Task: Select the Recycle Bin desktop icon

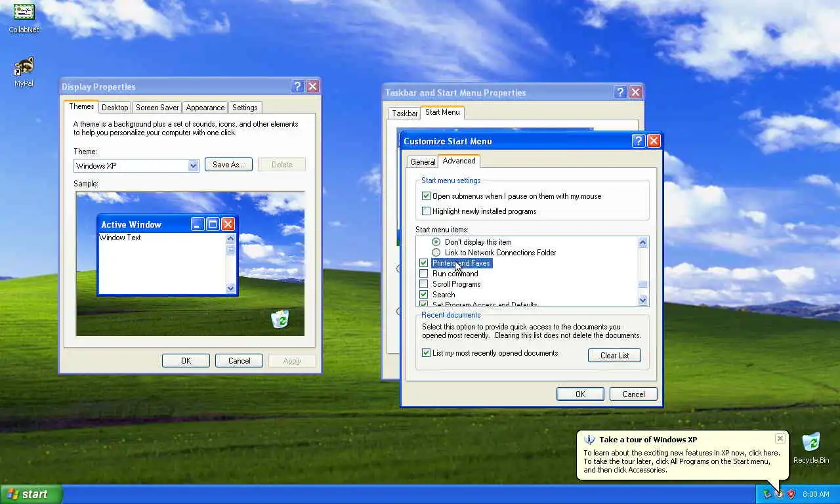Action: coord(811,448)
